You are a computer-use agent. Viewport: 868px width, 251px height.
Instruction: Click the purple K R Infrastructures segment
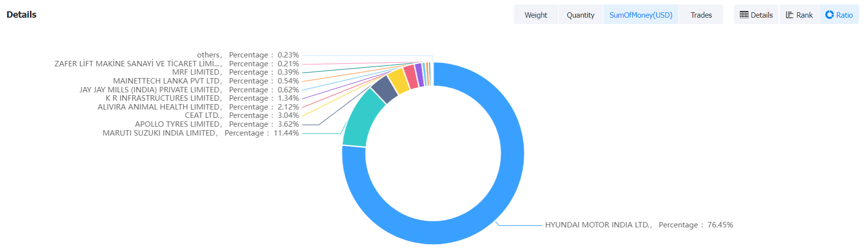coord(419,75)
